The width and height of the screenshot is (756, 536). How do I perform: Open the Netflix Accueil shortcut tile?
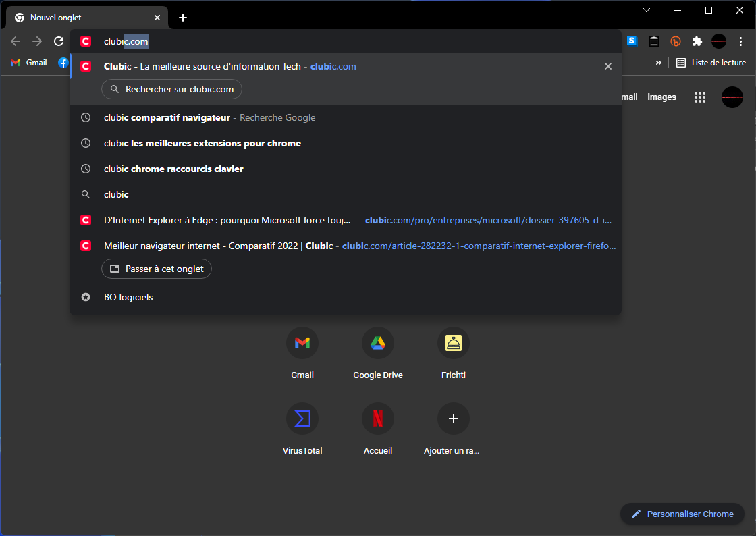tap(378, 429)
